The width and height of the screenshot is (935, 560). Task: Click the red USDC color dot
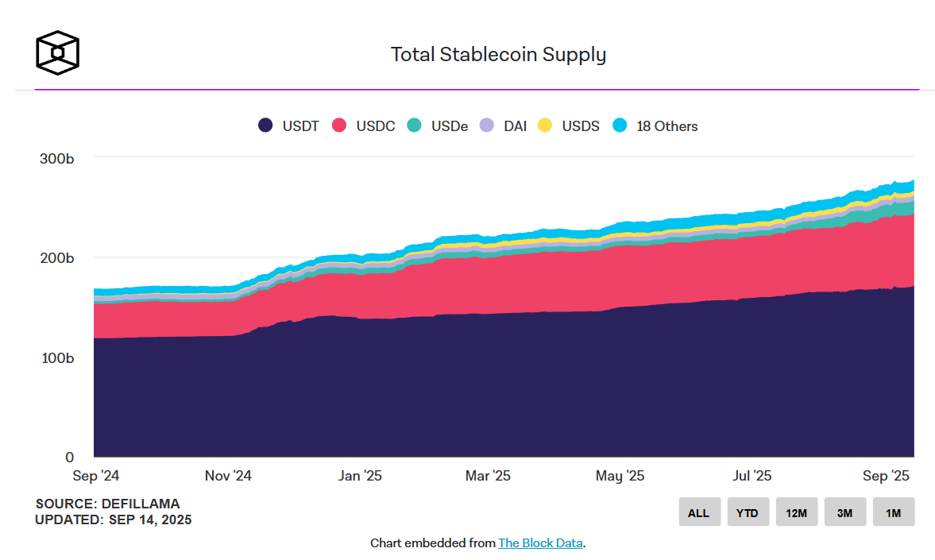coord(339,126)
